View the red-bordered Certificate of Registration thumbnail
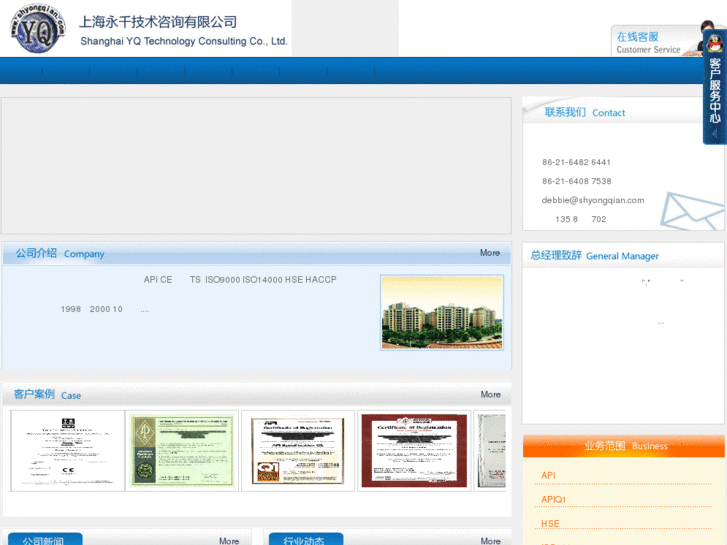The image size is (727, 545). (414, 450)
